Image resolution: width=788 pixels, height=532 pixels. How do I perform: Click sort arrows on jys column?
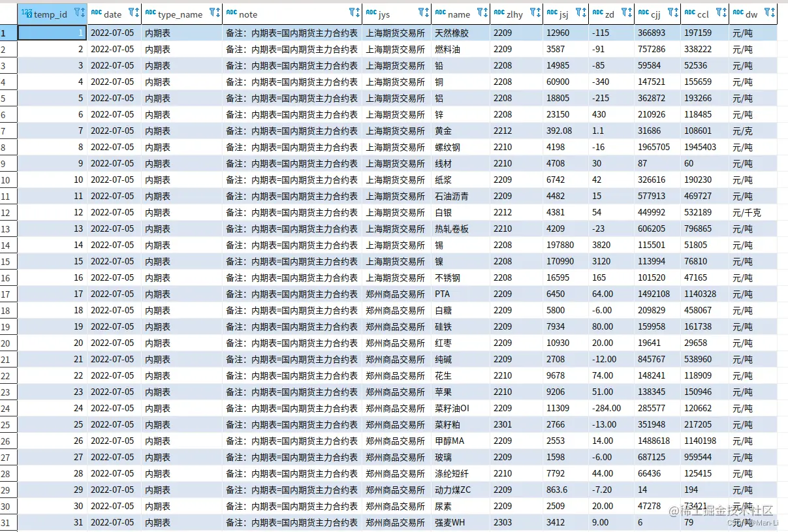(427, 12)
